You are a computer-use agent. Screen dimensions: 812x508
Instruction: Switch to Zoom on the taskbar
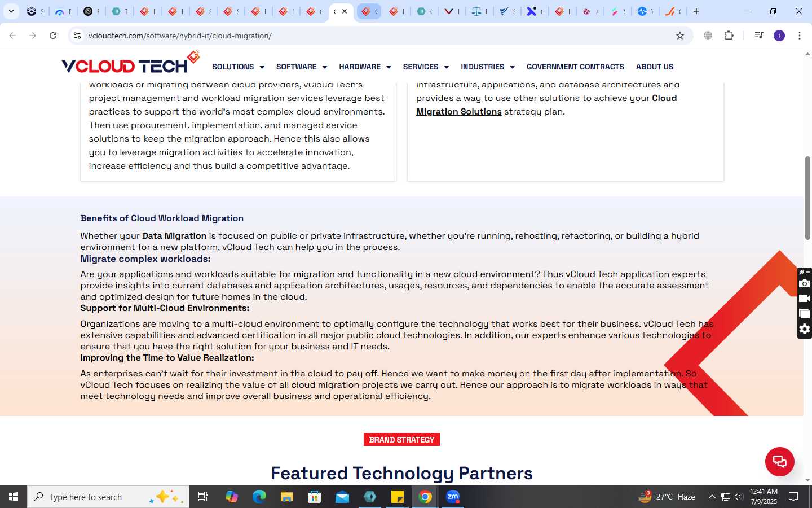pos(453,497)
